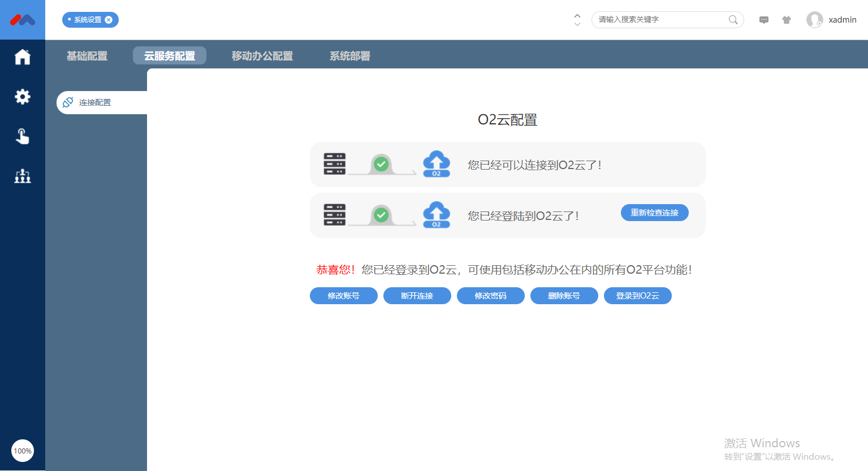Open the skin theme shirt icon
The height and width of the screenshot is (471, 868).
click(x=787, y=20)
